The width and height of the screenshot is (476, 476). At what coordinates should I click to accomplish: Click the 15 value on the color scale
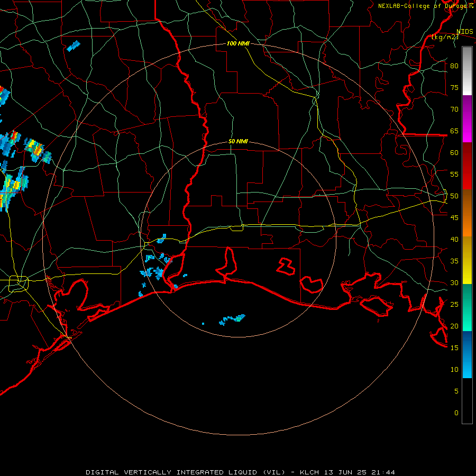point(454,348)
